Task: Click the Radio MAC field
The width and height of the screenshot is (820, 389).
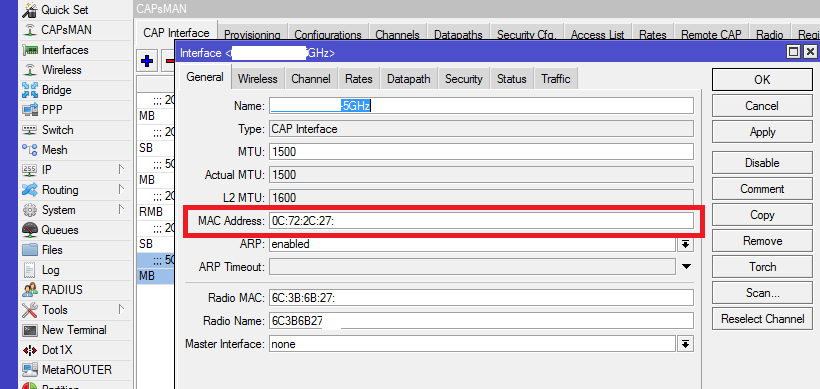Action: (481, 298)
